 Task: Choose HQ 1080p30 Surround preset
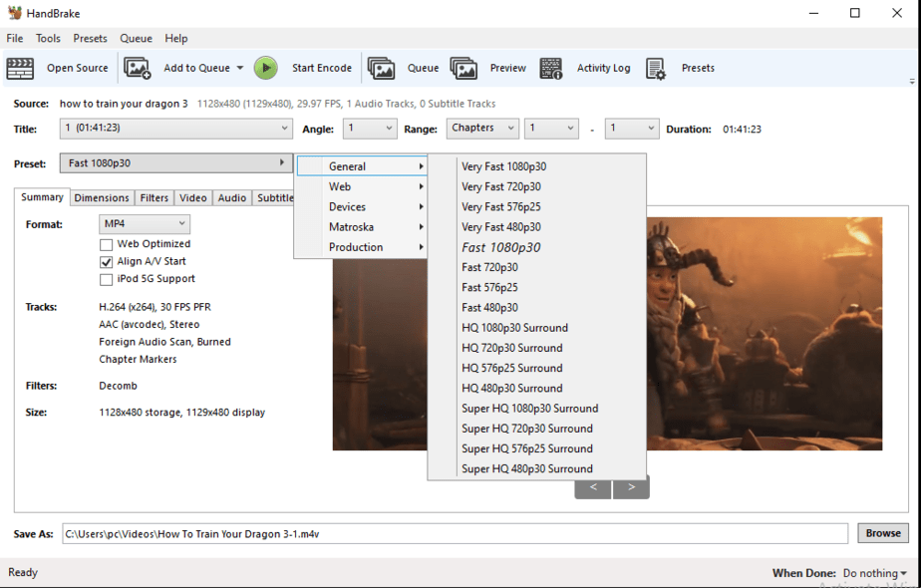[x=514, y=328]
